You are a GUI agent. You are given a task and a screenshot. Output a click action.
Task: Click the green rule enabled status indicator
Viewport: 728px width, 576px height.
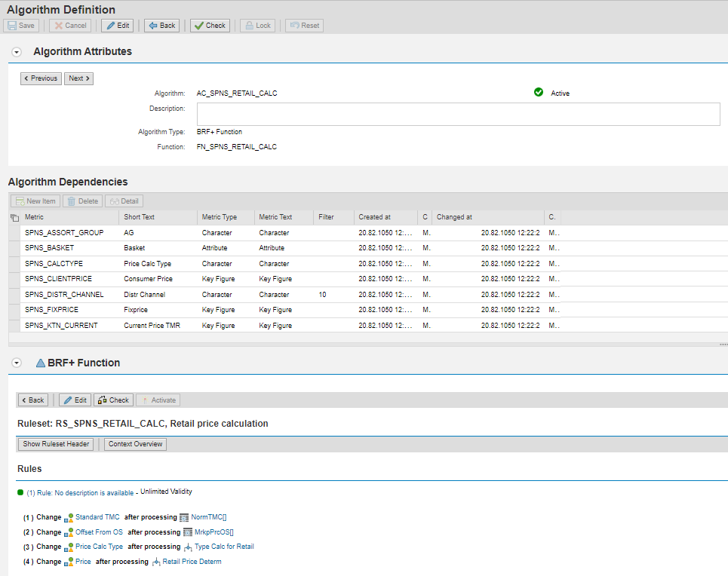click(20, 492)
